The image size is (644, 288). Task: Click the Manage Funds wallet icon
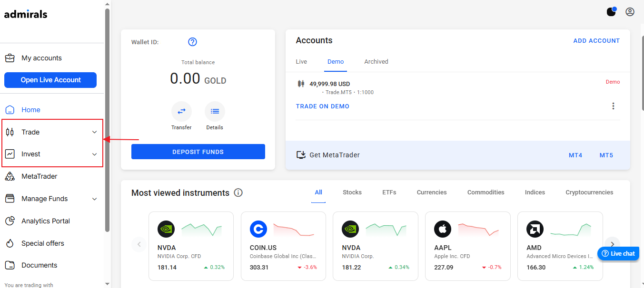(x=10, y=199)
